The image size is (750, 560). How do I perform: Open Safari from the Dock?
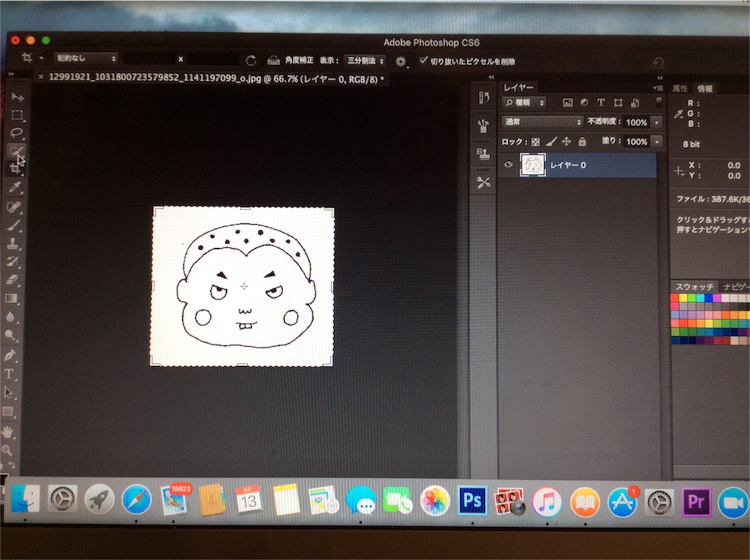tap(136, 500)
